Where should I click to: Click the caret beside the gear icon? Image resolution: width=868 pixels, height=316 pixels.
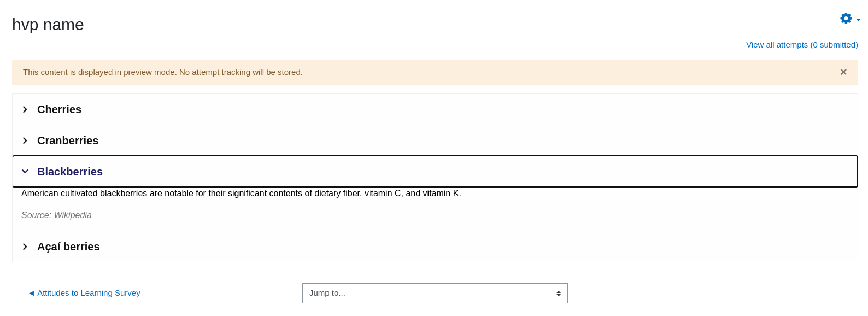click(x=858, y=20)
